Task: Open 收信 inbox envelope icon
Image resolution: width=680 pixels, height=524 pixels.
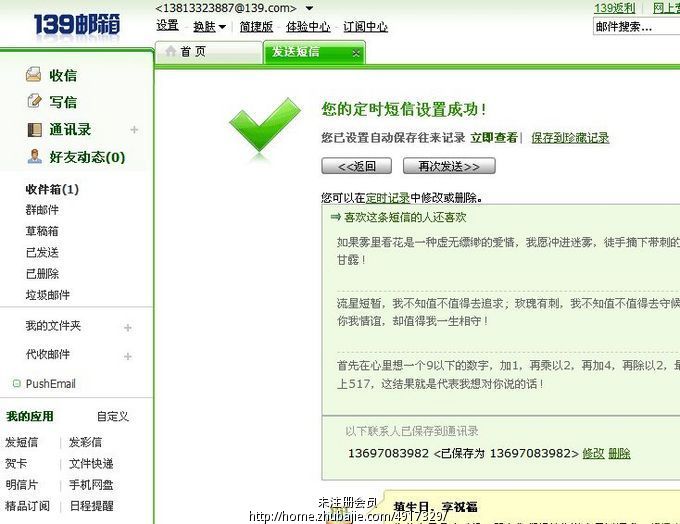Action: tap(33, 75)
